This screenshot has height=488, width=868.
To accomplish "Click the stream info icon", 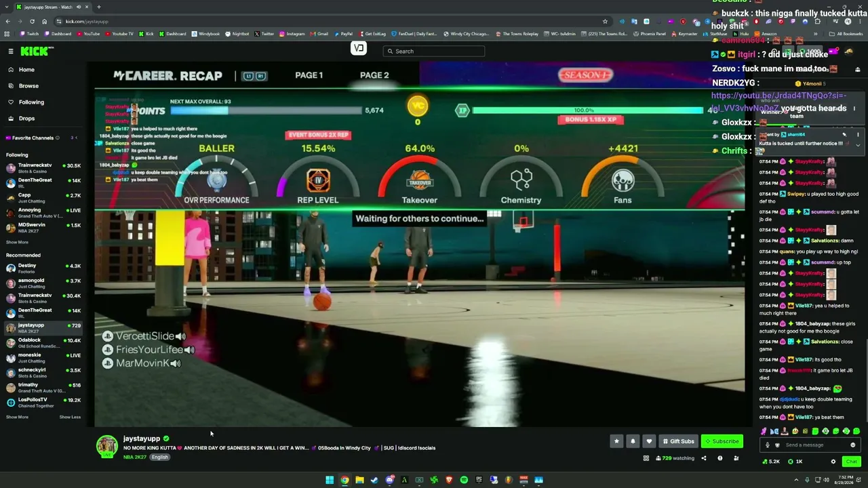I will click(719, 459).
